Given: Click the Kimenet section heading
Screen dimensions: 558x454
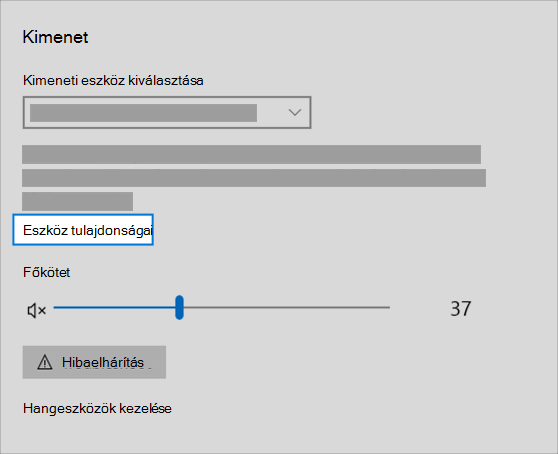Looking at the screenshot, I should [55, 37].
